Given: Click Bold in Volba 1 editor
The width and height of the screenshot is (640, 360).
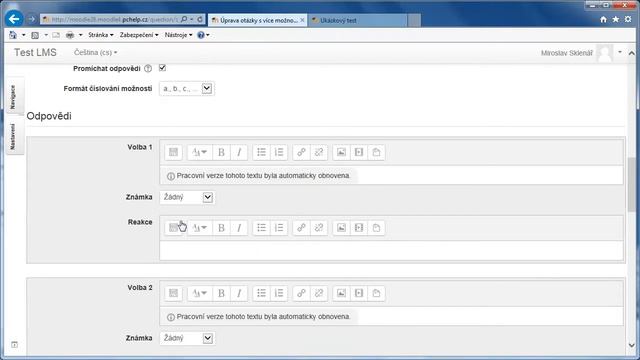Looking at the screenshot, I should coord(221,152).
